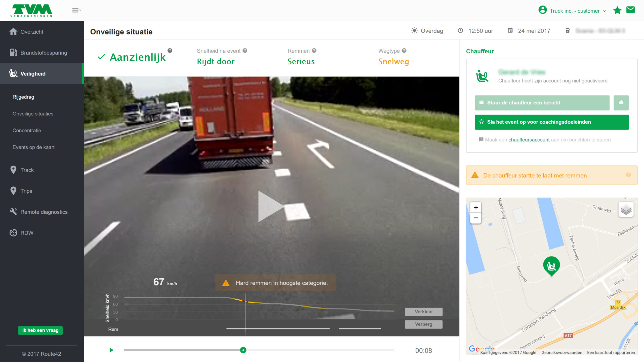
Task: Follow the chauffeursaccount link
Action: tap(529, 140)
